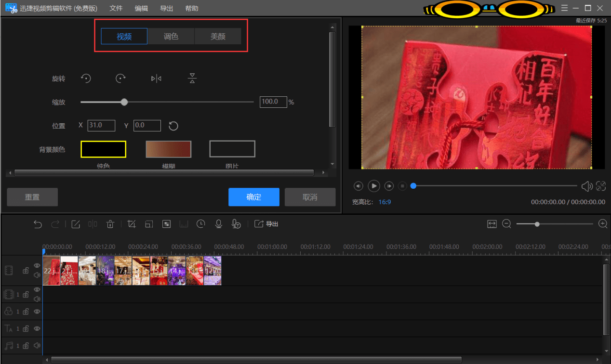Click the 重置 button
This screenshot has width=611, height=364.
click(x=32, y=197)
